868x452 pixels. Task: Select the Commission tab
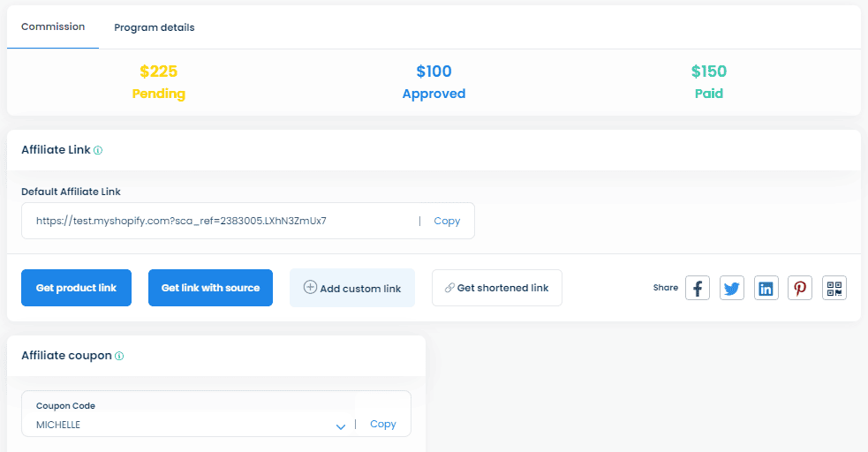coord(53,26)
